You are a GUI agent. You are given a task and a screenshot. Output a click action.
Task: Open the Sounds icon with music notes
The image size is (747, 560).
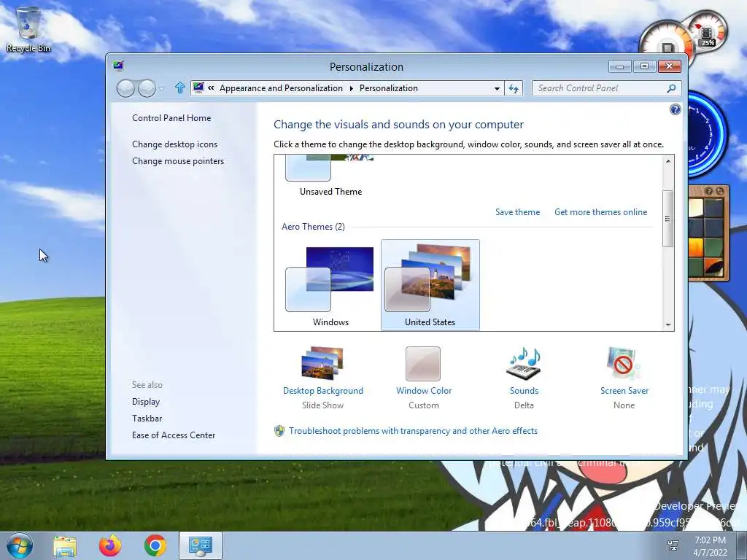524,364
